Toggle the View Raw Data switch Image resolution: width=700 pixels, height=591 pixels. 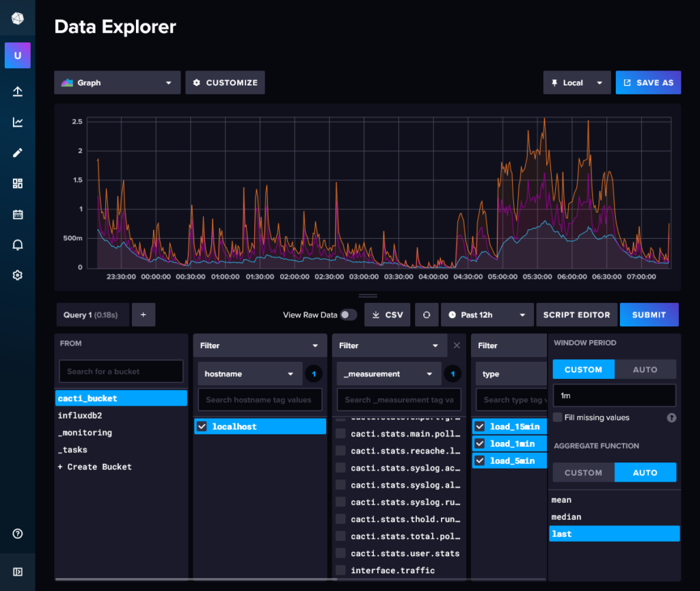[x=348, y=315]
